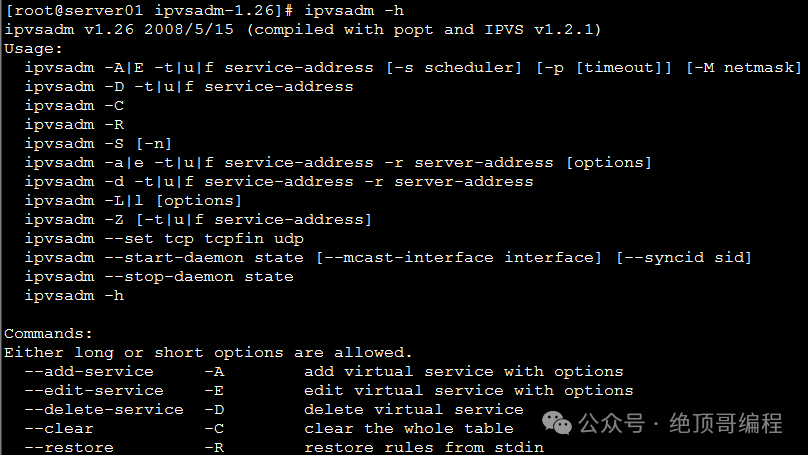Viewport: 808px width, 455px height.
Task: Click the "ipvsadm --stop-daemon state" line
Action: pyautogui.click(x=159, y=276)
